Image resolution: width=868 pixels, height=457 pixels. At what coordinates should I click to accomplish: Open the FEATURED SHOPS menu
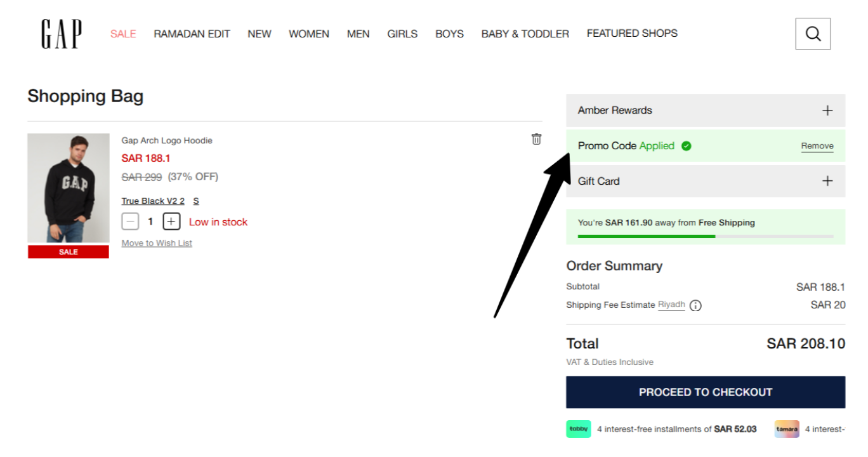click(632, 33)
